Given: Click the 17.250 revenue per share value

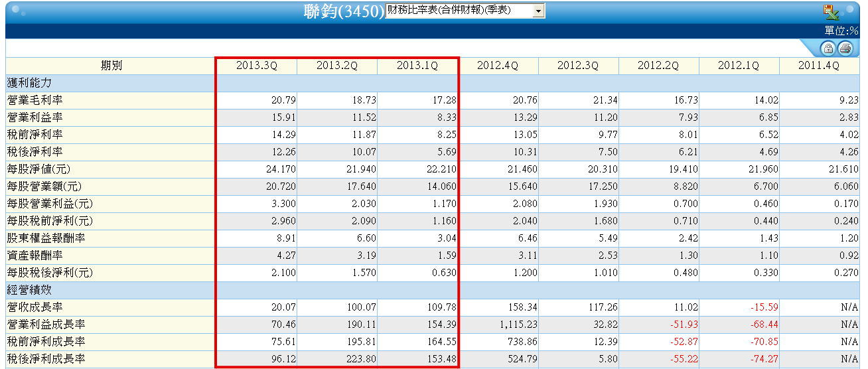Looking at the screenshot, I should coord(602,186).
